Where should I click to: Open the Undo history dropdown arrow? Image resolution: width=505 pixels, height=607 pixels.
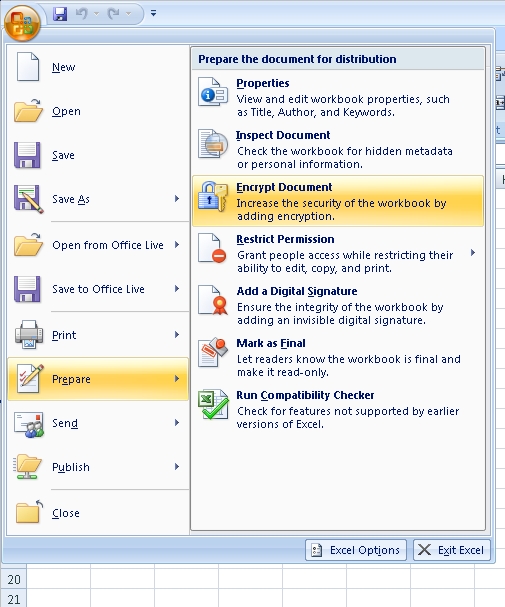96,14
